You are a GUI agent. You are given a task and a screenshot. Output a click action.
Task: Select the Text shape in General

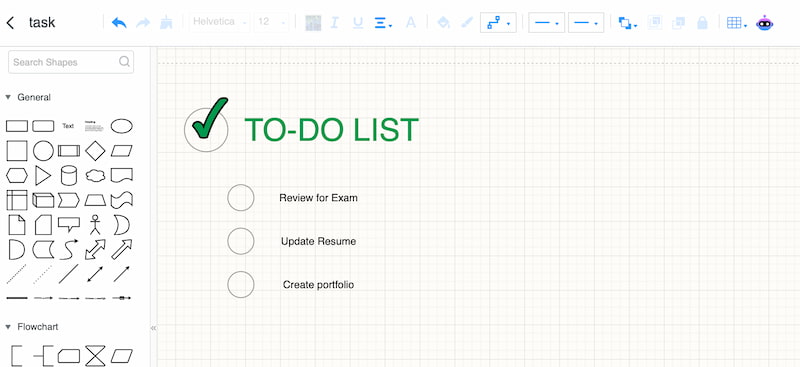click(68, 126)
